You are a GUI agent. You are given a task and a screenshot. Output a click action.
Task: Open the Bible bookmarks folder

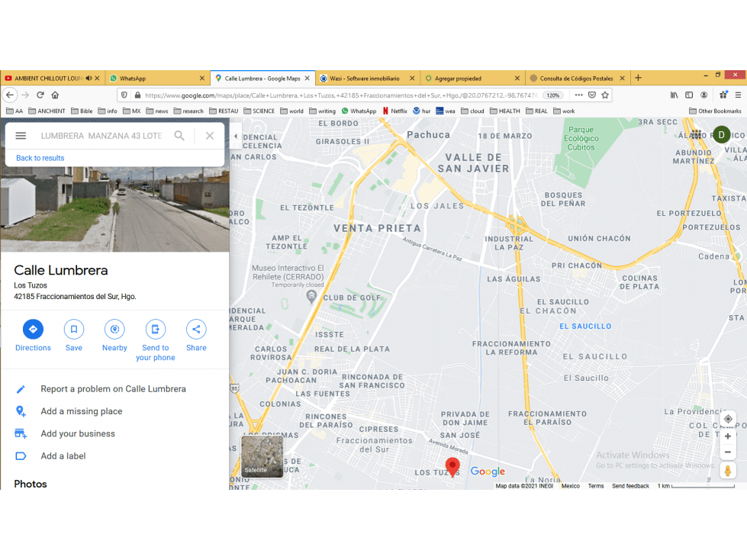pos(82,111)
